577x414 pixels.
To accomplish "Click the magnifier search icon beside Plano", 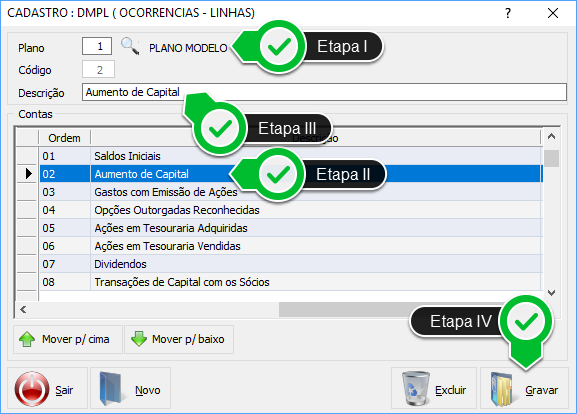I will (x=130, y=46).
